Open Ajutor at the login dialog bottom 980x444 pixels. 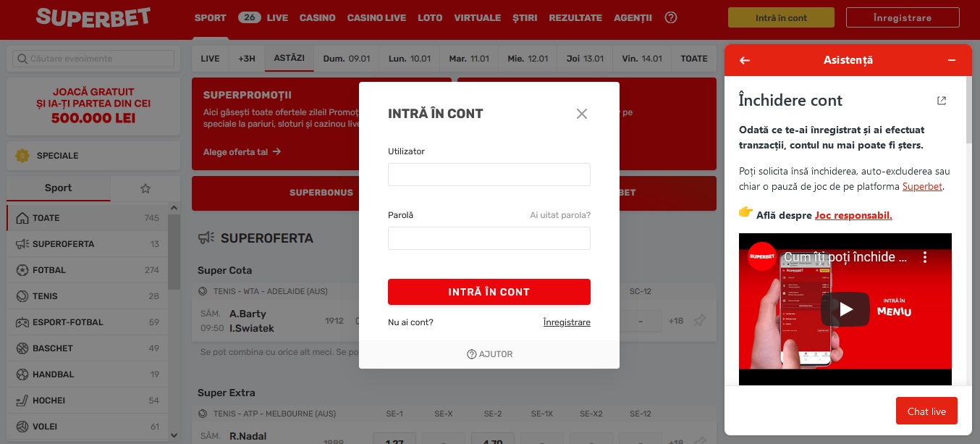489,354
